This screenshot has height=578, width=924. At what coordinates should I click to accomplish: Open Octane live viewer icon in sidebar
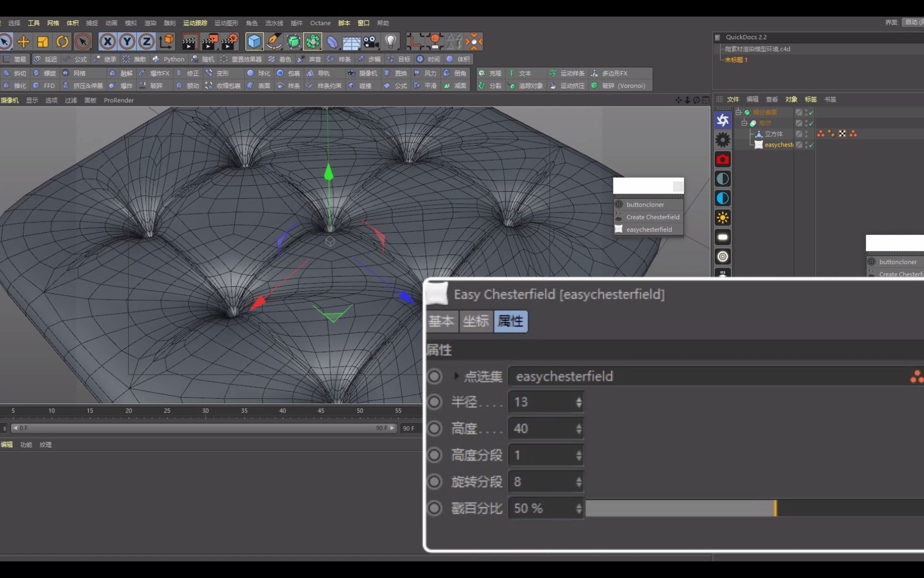point(723,120)
